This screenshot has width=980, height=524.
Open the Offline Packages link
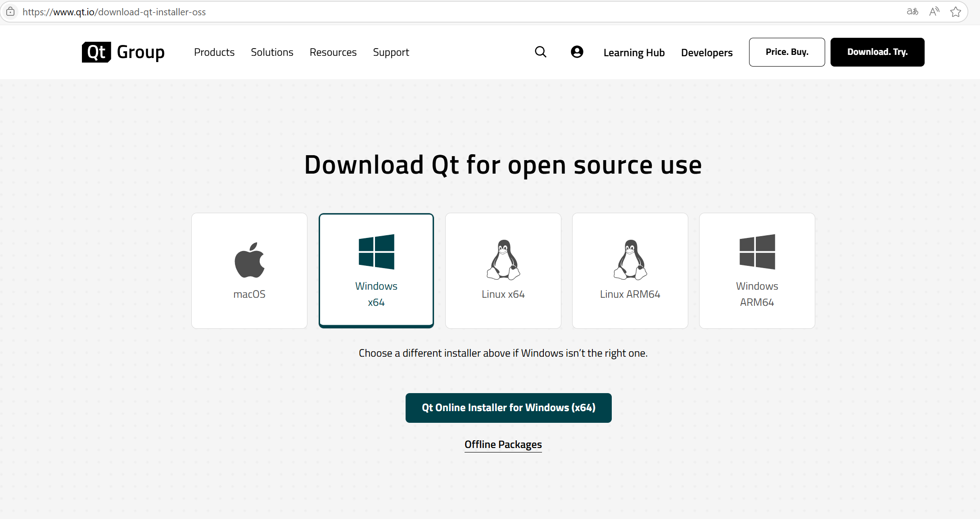tap(503, 444)
